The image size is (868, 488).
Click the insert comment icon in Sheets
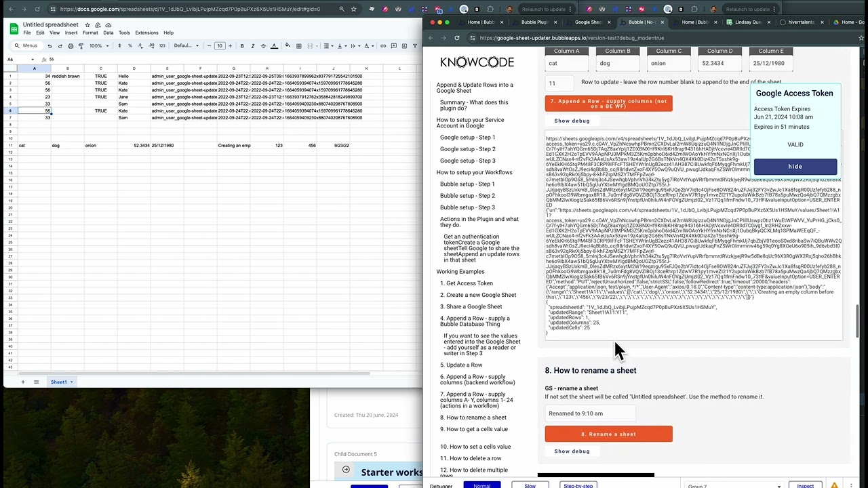394,46
